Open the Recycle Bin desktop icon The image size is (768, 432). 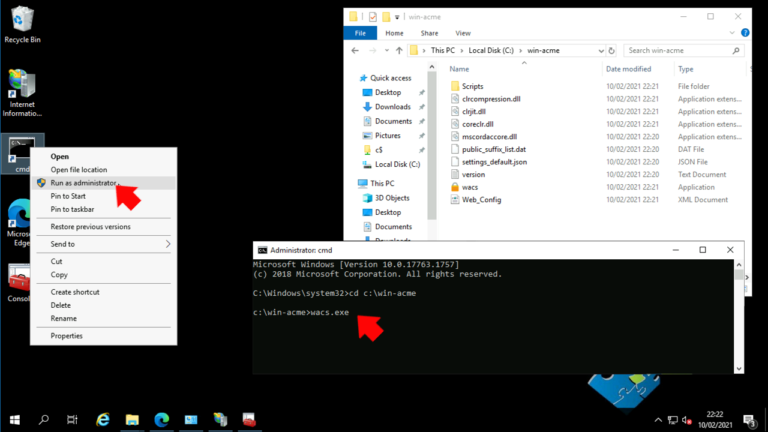[22, 24]
